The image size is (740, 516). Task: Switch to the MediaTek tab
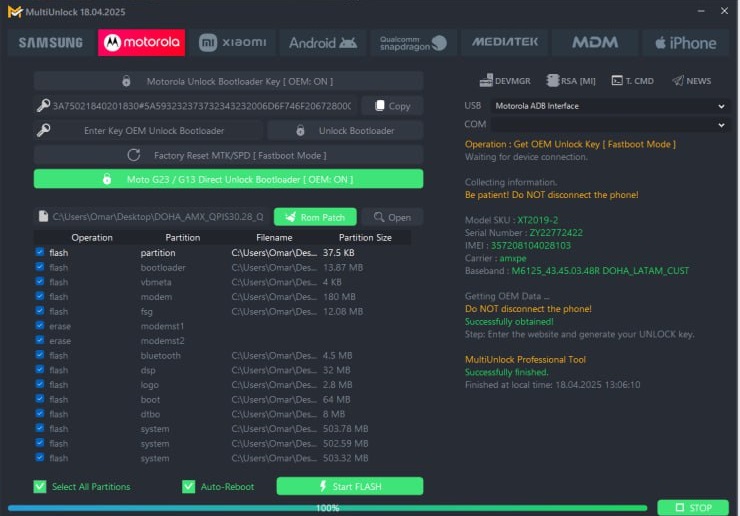point(505,42)
